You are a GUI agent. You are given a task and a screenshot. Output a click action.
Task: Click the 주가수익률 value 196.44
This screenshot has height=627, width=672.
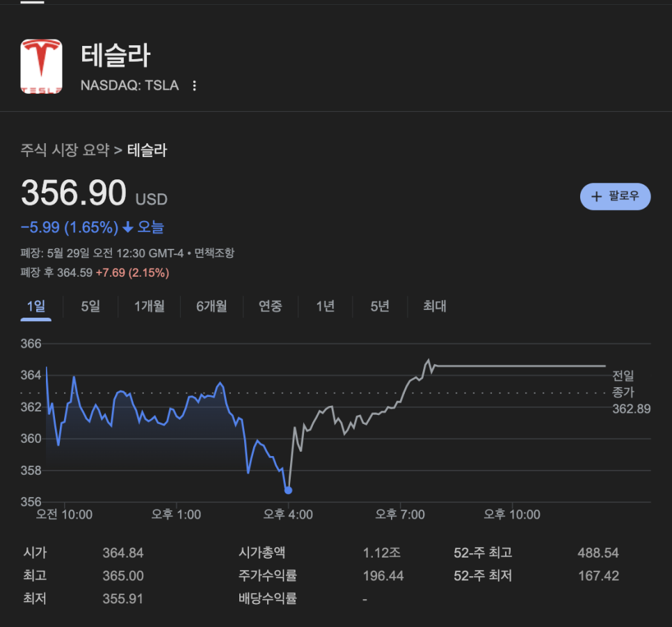383,576
